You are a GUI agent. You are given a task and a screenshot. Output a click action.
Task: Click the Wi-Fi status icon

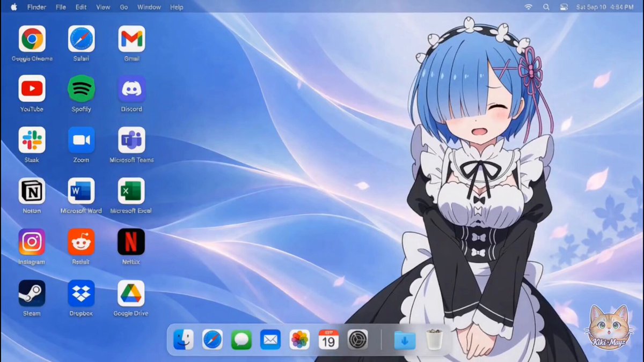click(x=529, y=7)
